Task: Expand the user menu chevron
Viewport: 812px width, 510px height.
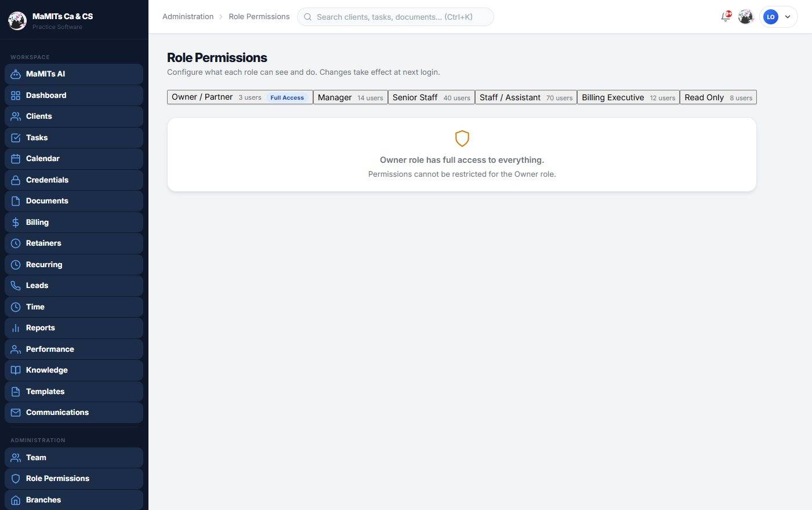Action: click(788, 17)
